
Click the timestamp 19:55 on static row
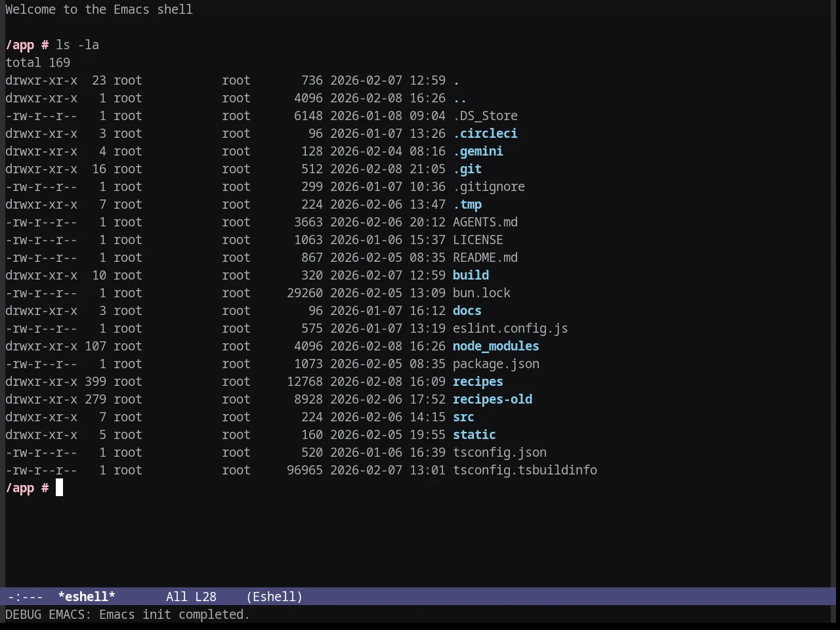[427, 434]
